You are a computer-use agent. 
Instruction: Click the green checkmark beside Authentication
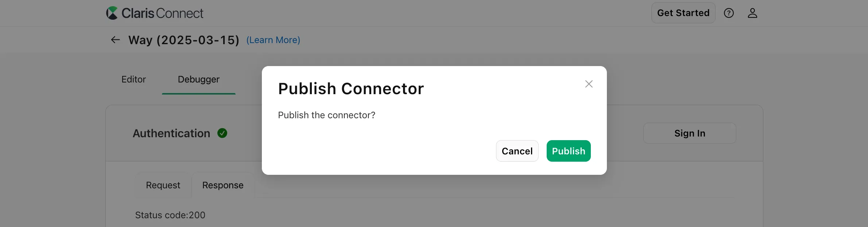(x=223, y=133)
